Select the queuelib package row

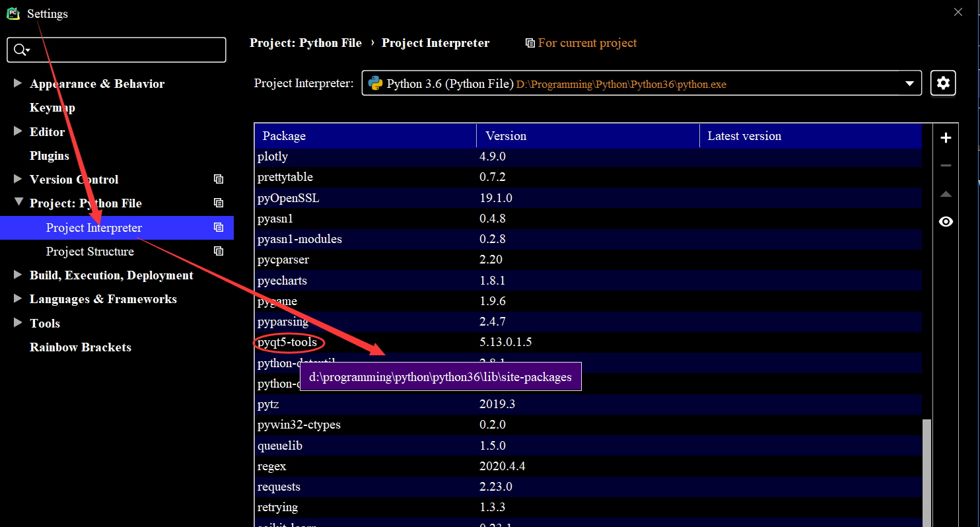(588, 446)
